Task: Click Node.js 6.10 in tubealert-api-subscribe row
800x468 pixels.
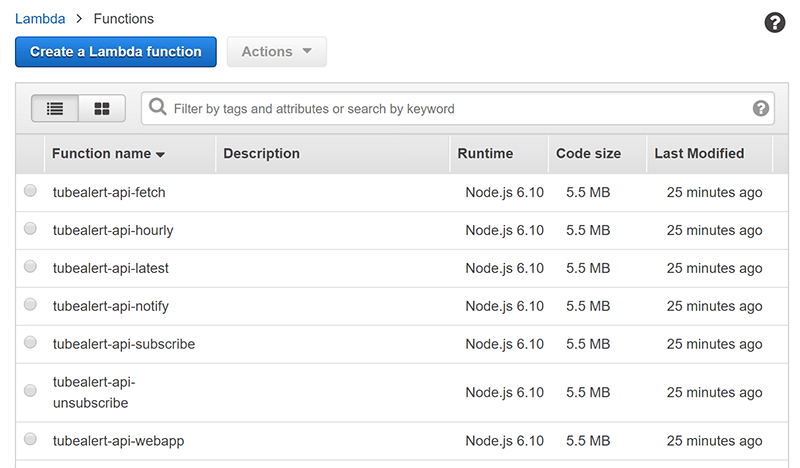Action: coord(504,344)
